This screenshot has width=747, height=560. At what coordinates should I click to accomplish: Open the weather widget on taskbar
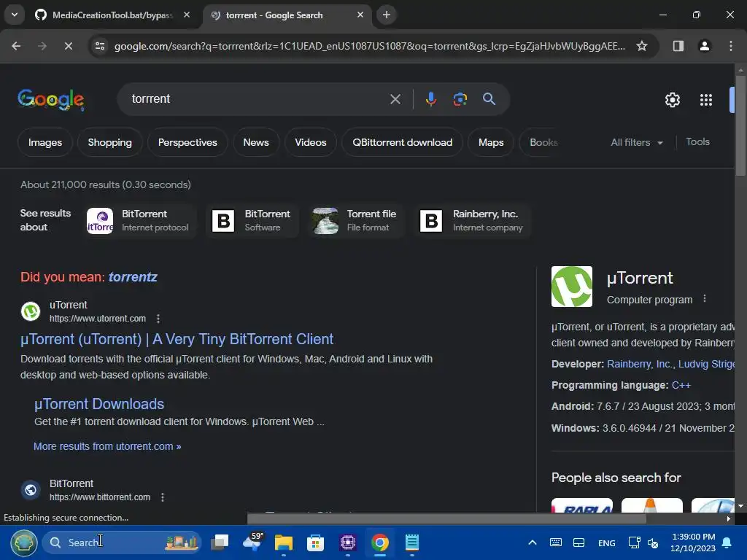click(252, 542)
